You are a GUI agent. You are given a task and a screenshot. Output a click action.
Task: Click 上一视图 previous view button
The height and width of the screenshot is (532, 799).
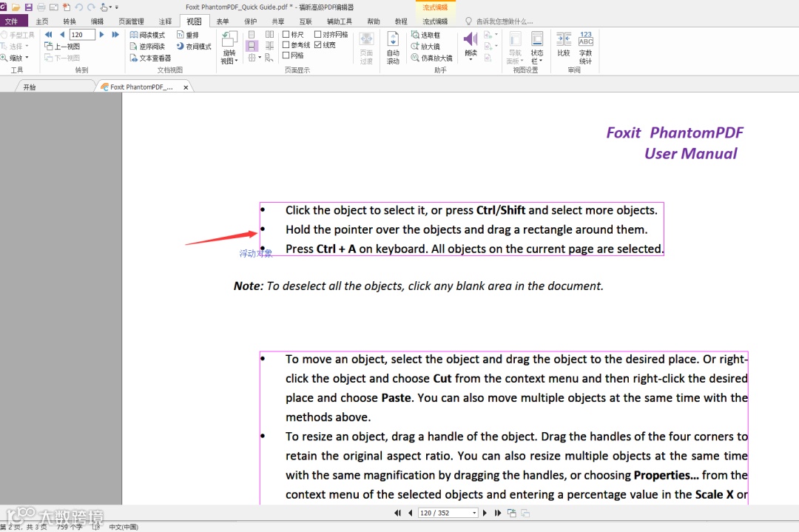62,47
